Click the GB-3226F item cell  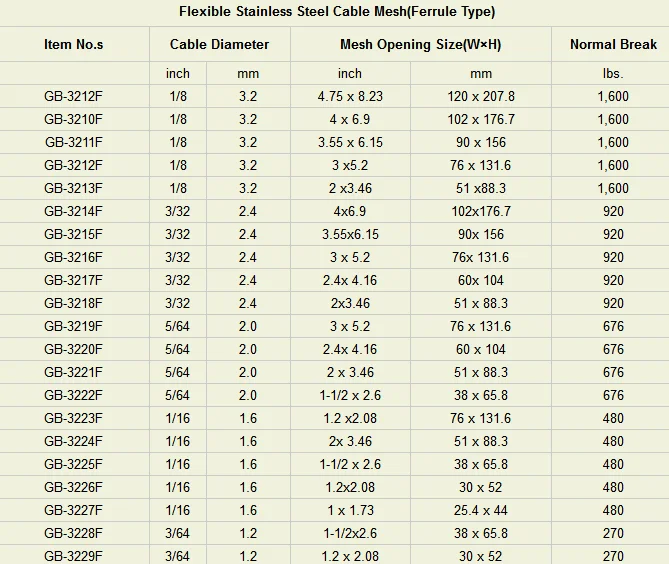pos(73,487)
